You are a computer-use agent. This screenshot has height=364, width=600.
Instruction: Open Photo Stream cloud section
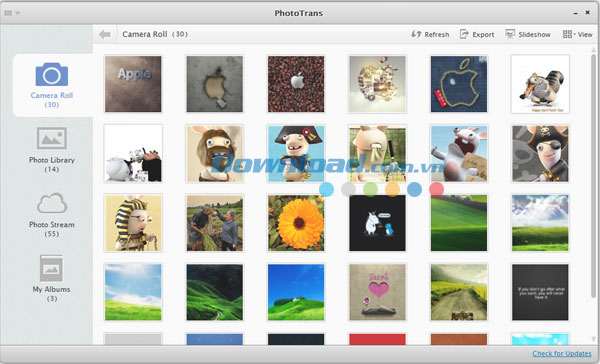[52, 215]
